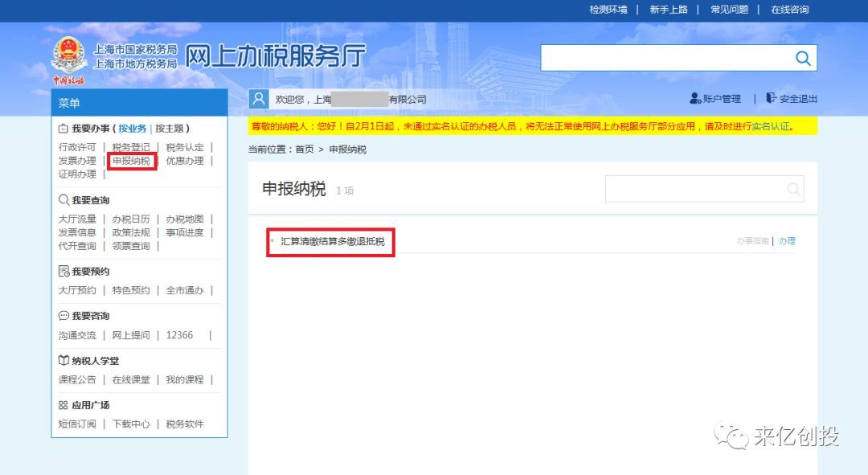Open 发票信息 link

(77, 232)
